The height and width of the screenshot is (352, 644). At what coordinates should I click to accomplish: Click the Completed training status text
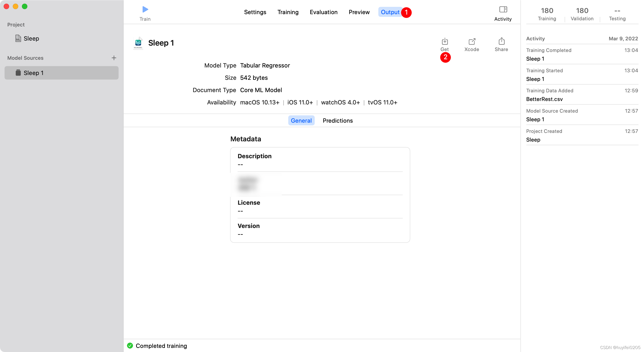click(x=161, y=346)
